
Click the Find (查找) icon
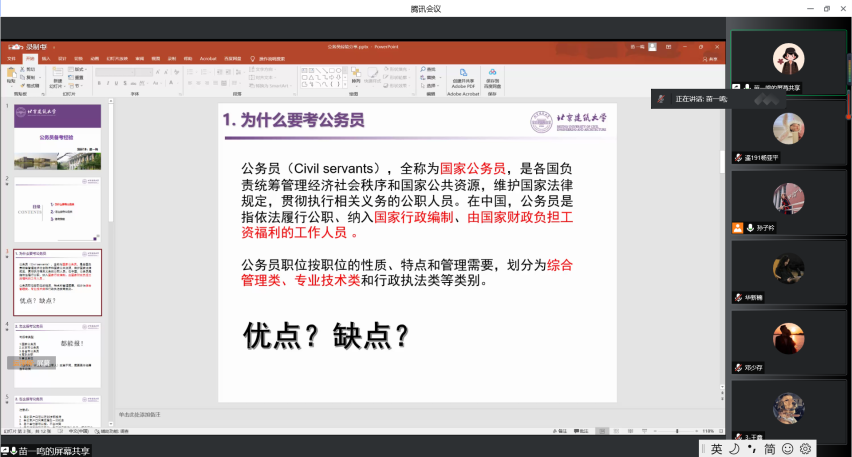coord(430,69)
